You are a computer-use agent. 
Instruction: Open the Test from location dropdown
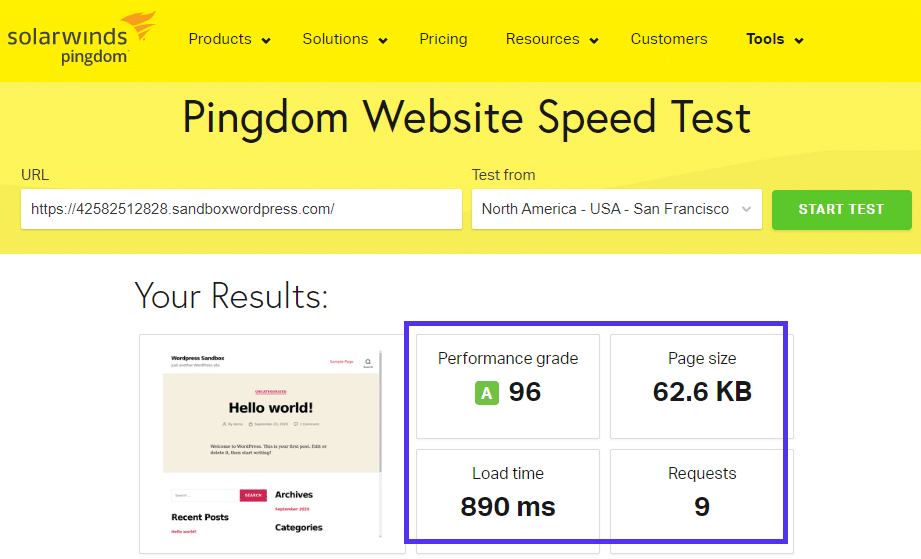(x=617, y=210)
